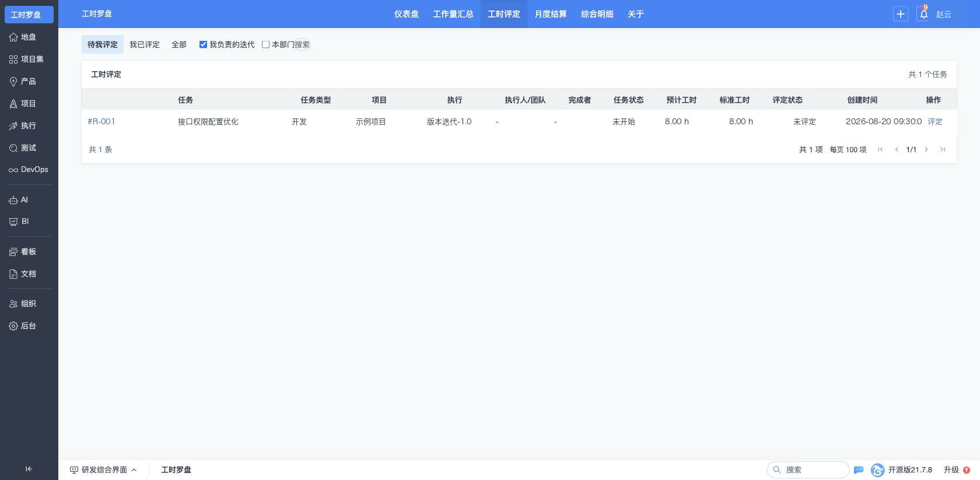Open the 项目集 program sidebar icon
980x480 pixels.
pos(13,59)
